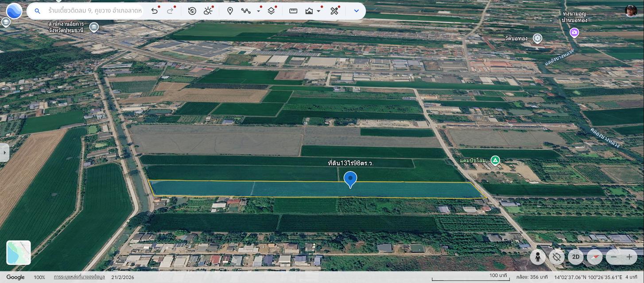Click the 100 นาที scale bar
This screenshot has width=644, height=283.
point(471,277)
